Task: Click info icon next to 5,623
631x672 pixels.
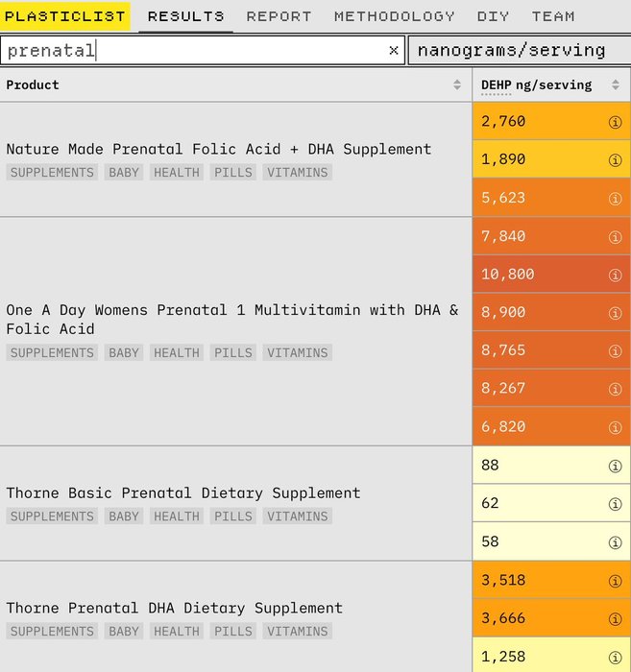Action: (x=615, y=199)
